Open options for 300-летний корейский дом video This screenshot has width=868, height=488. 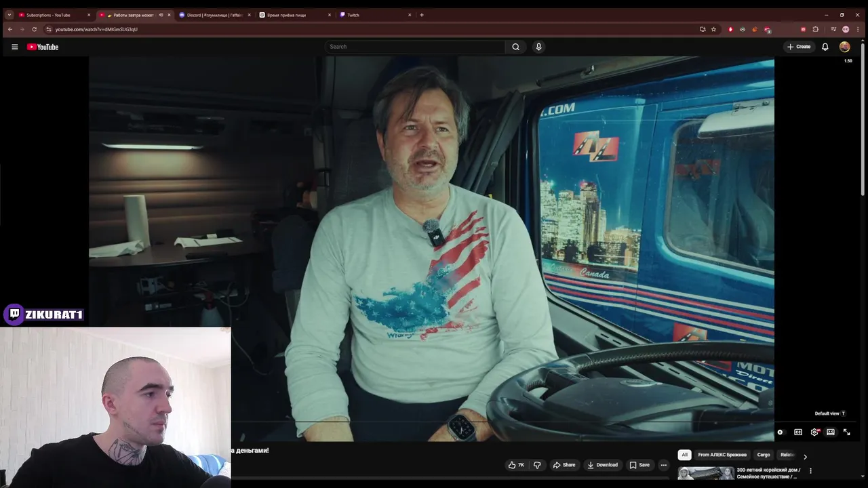point(810,471)
